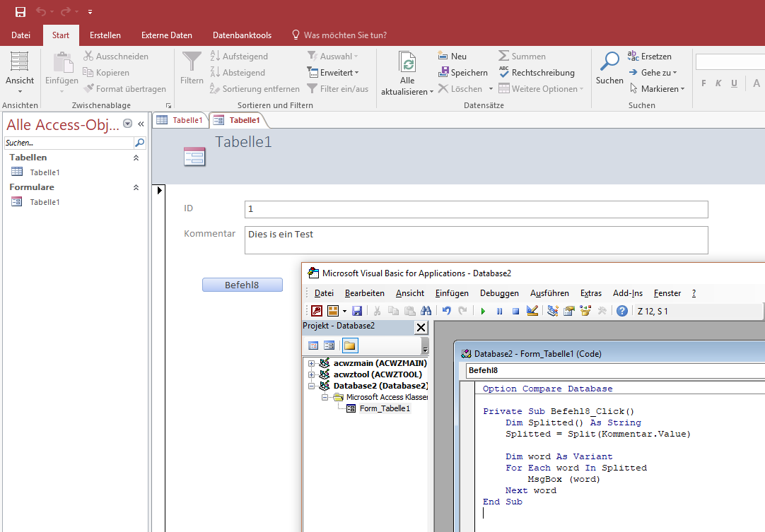765x532 pixels.
Task: Click Kopieren in the ribbon
Action: pos(106,72)
